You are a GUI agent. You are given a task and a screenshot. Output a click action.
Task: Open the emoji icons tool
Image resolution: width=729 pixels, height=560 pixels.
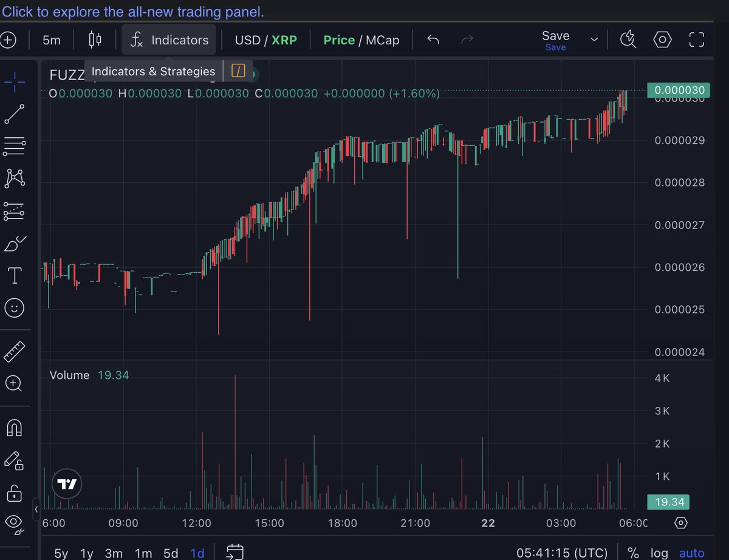14,308
